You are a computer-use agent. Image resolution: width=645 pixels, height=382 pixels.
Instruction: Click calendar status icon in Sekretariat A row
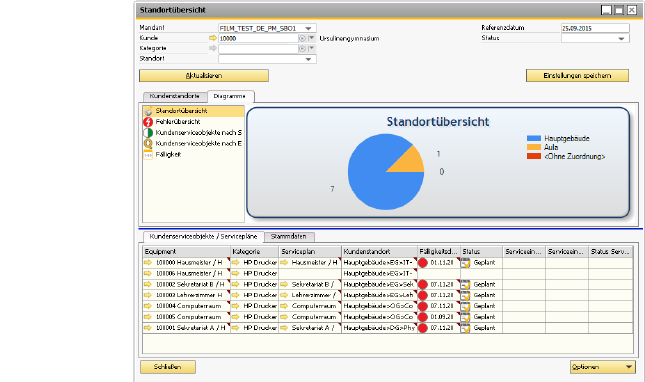(465, 328)
